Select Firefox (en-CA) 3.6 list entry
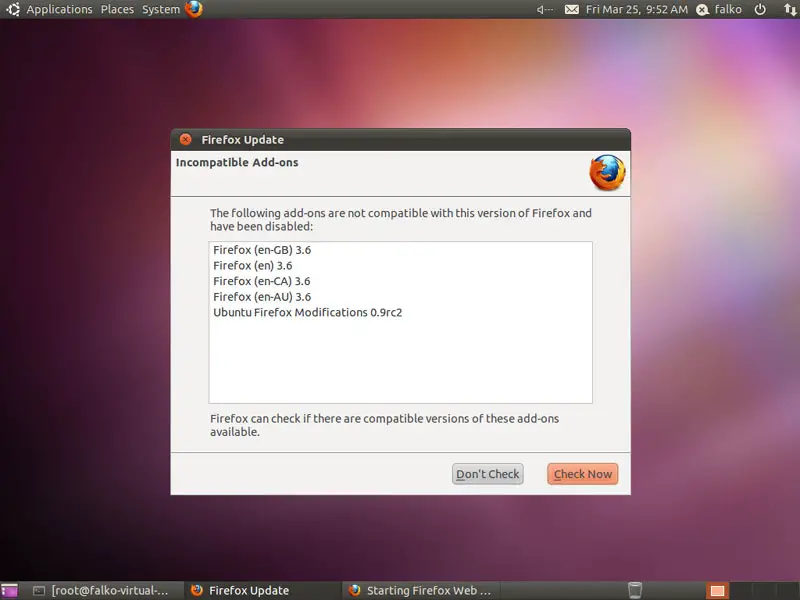This screenshot has width=800, height=600. click(x=400, y=281)
